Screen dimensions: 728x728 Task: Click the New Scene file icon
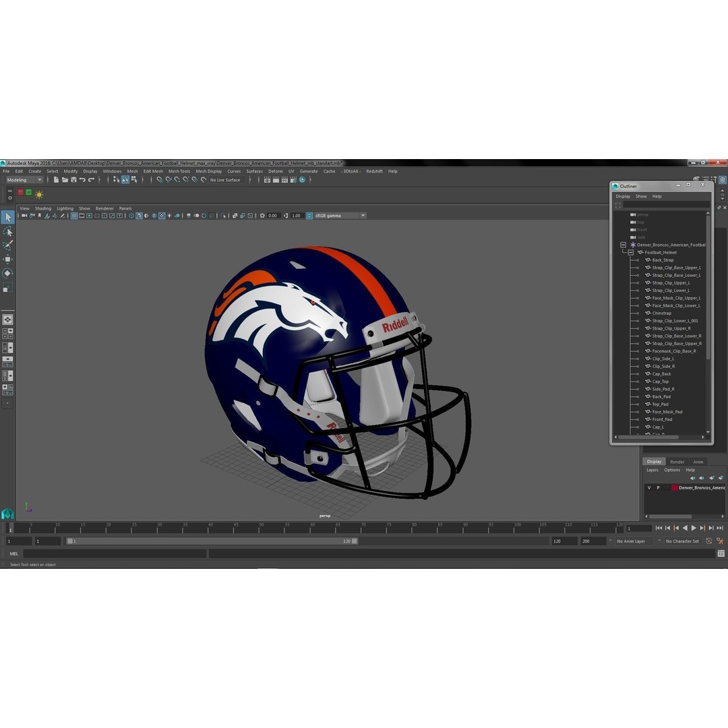[x=56, y=180]
